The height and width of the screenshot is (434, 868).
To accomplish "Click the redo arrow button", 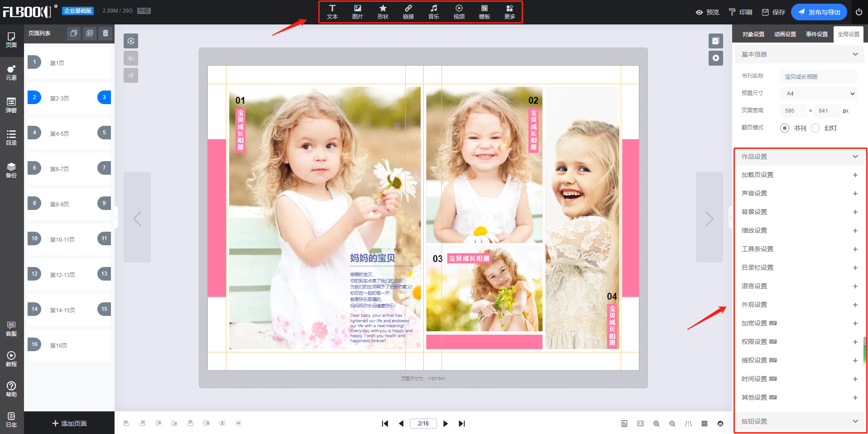I will click(131, 76).
